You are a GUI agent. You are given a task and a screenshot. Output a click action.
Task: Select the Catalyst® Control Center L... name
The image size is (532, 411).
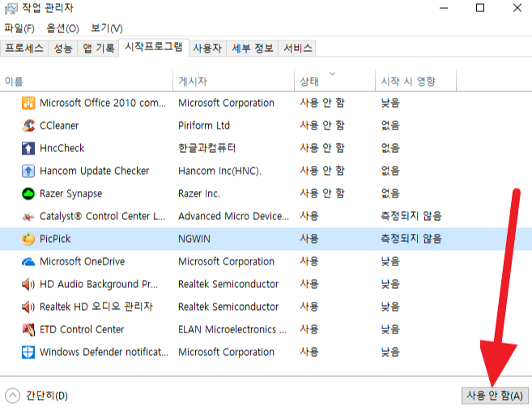point(103,216)
